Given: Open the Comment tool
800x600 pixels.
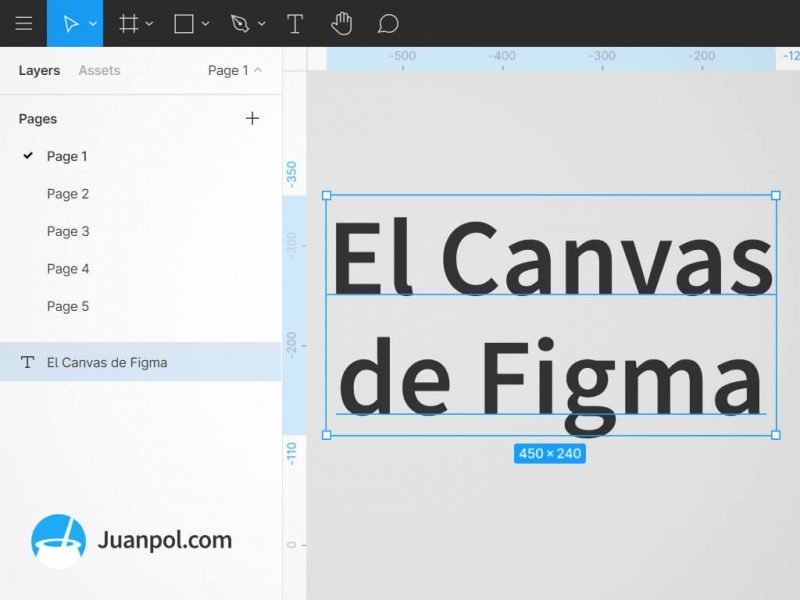Looking at the screenshot, I should (388, 23).
